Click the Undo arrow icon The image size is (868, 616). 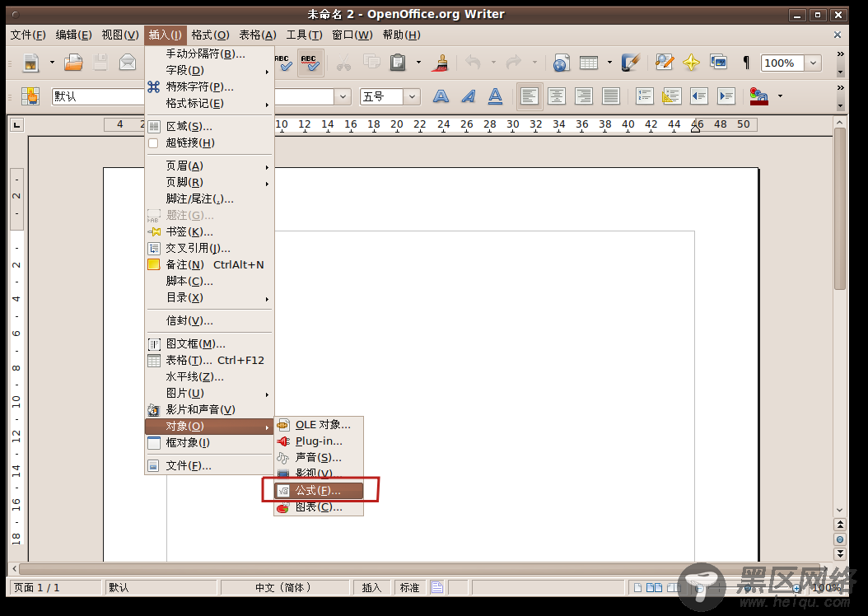[473, 63]
